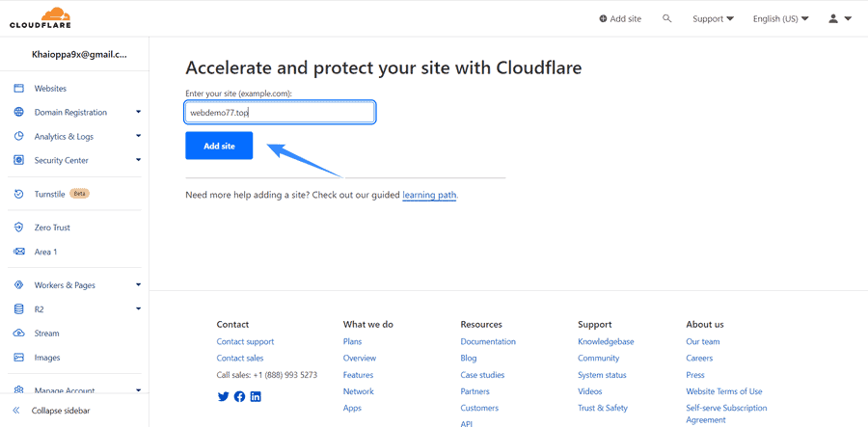Screen dimensions: 868x427
Task: Select Area 1 in the sidebar
Action: 46,252
